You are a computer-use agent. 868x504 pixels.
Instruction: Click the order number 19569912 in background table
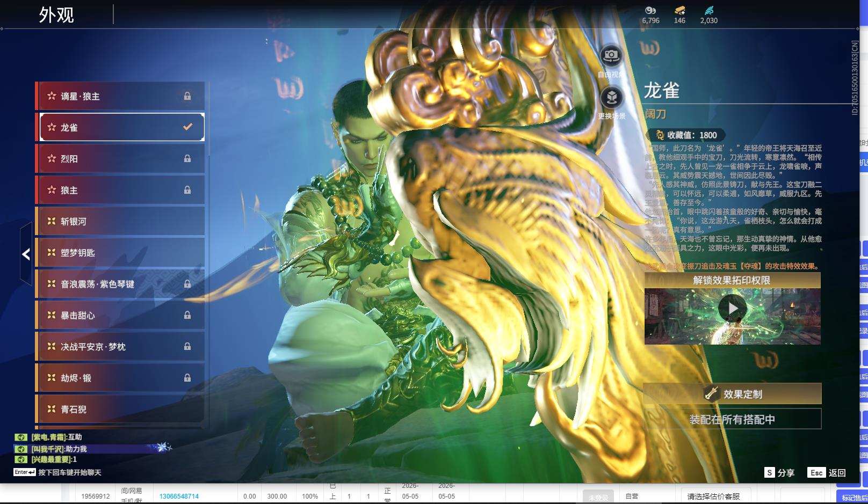pos(96,496)
